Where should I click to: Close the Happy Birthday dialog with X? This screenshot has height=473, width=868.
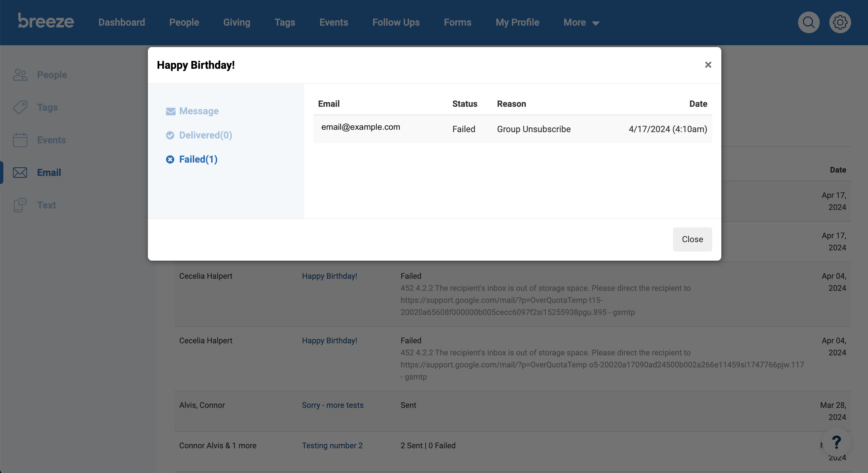click(708, 65)
